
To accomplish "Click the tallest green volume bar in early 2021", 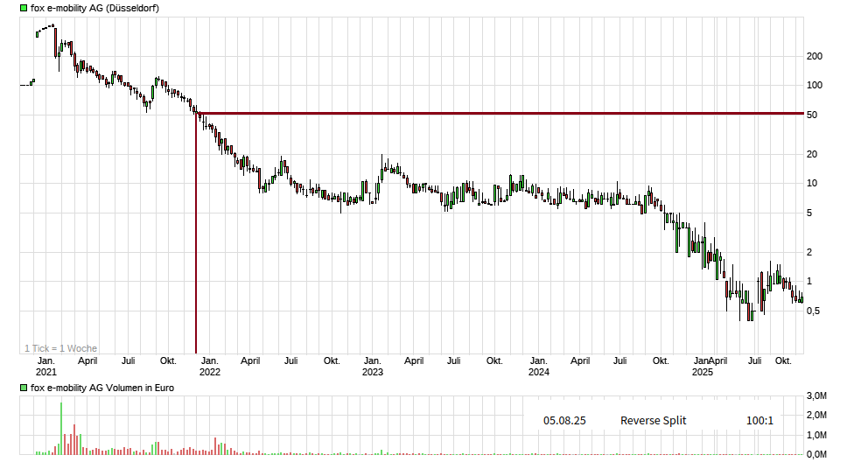I will point(61,429).
